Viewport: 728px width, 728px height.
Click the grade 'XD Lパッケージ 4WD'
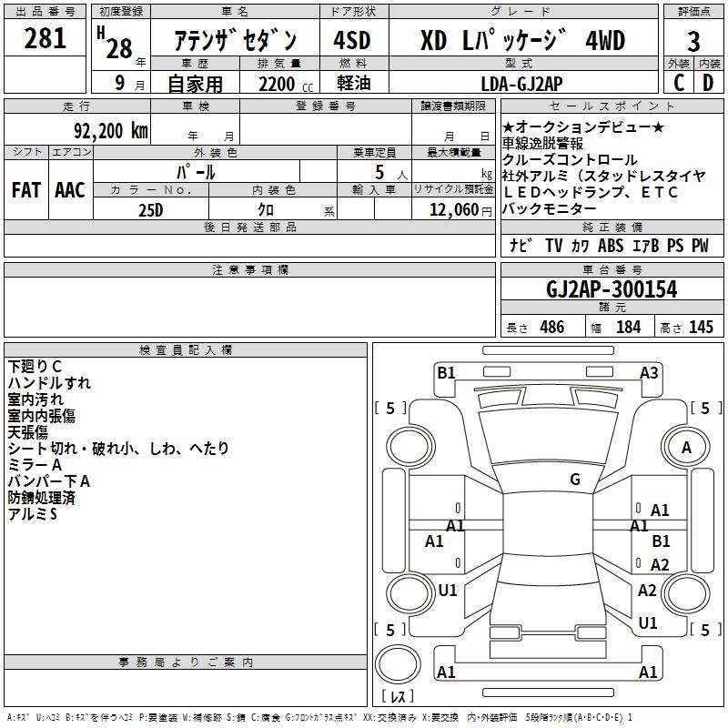(522, 40)
